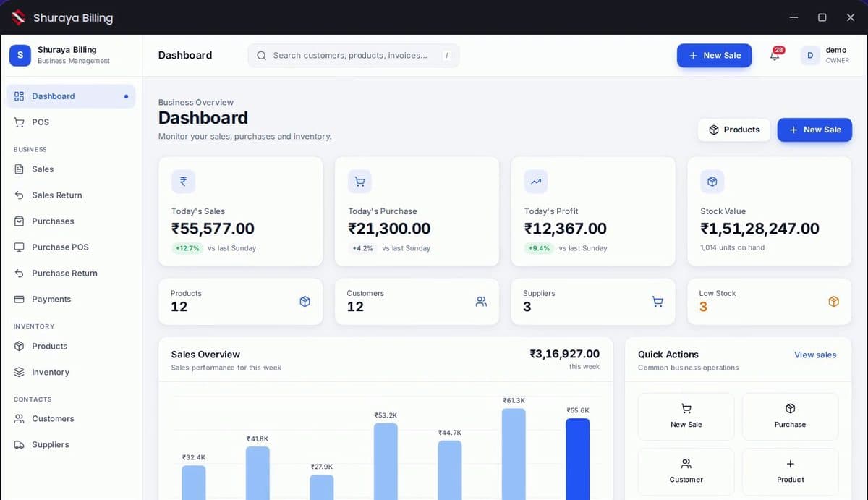The image size is (868, 500).
Task: Open the demo OWNER account menu
Action: point(825,56)
